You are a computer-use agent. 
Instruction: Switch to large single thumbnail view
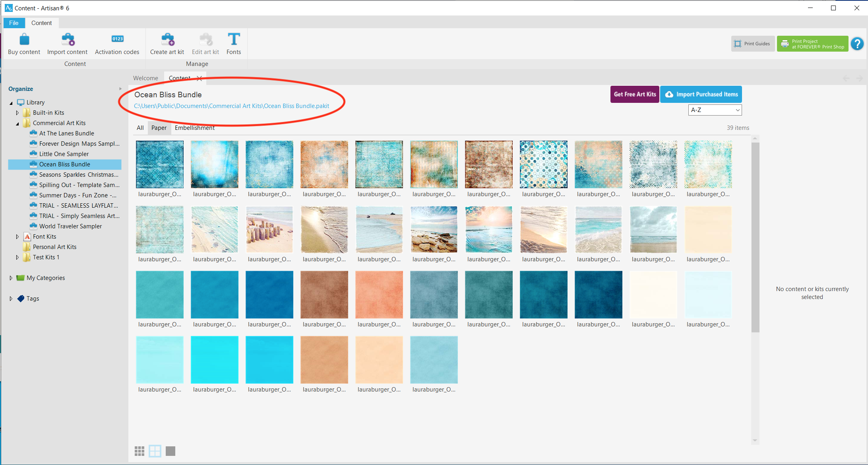(170, 451)
